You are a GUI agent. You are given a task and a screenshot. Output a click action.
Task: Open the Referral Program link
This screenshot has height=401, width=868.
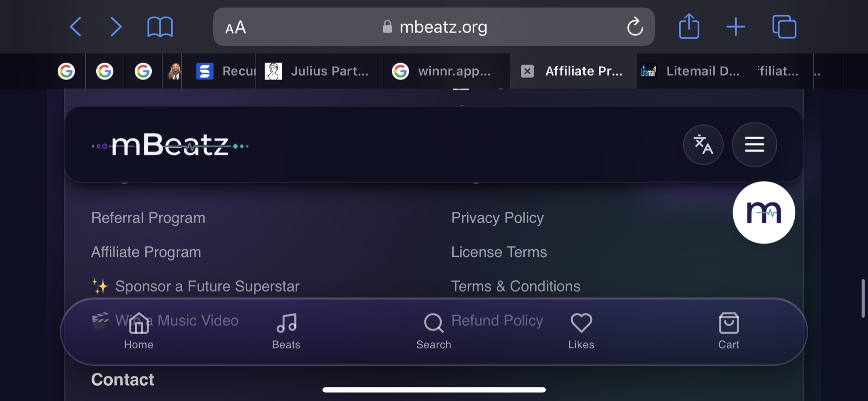[148, 218]
